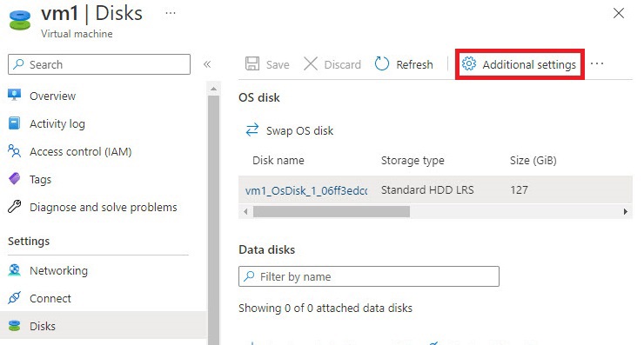Click the sidebar vertical scrollbar thumb
644x345 pixels.
pos(213,220)
